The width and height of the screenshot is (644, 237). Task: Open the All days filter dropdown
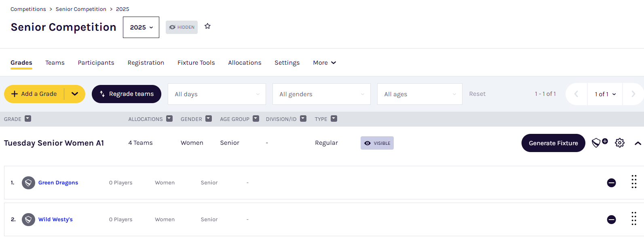[217, 94]
